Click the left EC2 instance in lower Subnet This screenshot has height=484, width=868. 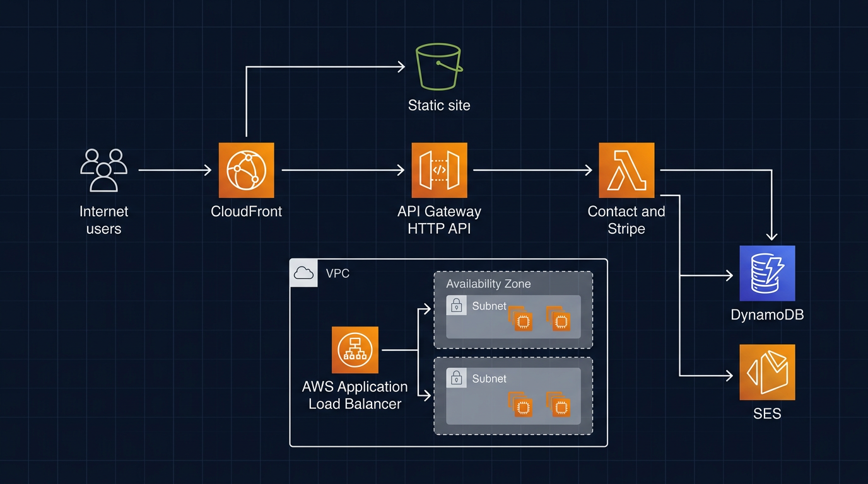tap(524, 406)
